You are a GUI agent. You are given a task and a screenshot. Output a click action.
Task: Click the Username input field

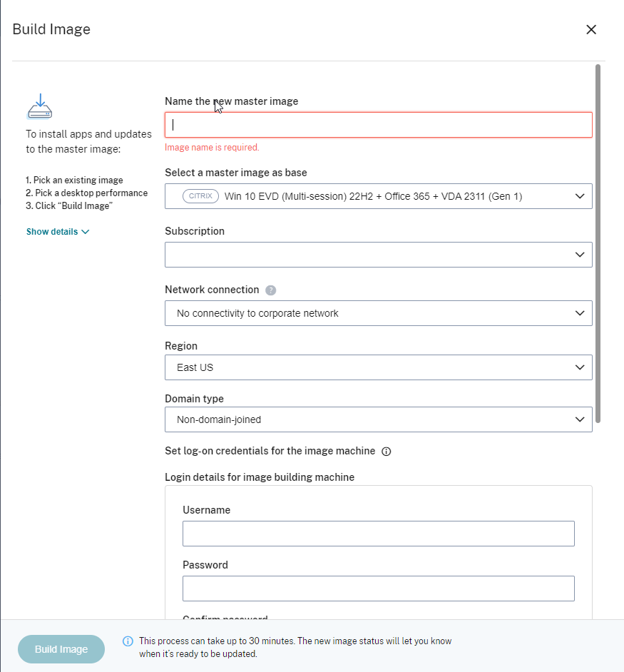tap(378, 534)
